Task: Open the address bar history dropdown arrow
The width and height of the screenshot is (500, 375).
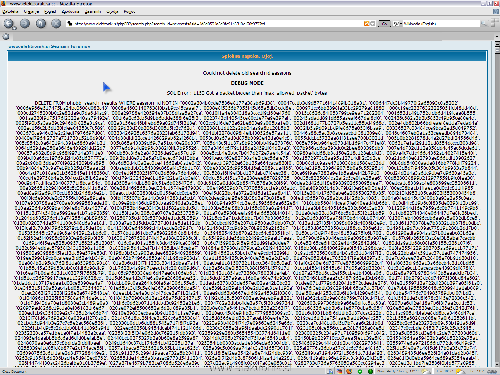Action: pyautogui.click(x=373, y=24)
